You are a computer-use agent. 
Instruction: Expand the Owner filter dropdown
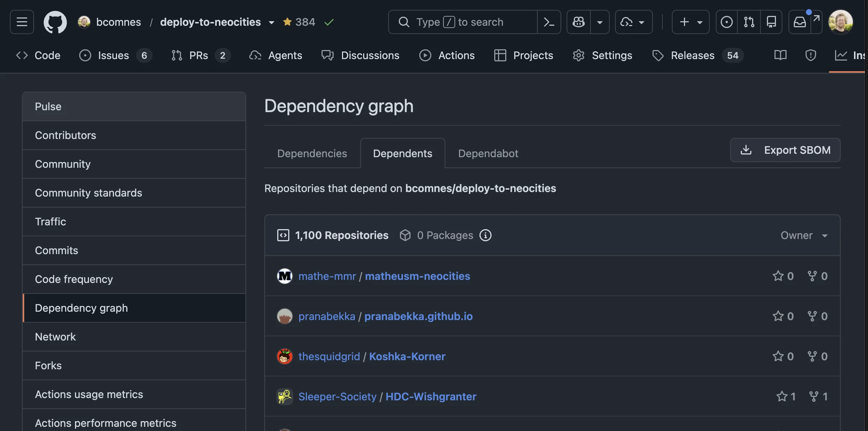(804, 236)
